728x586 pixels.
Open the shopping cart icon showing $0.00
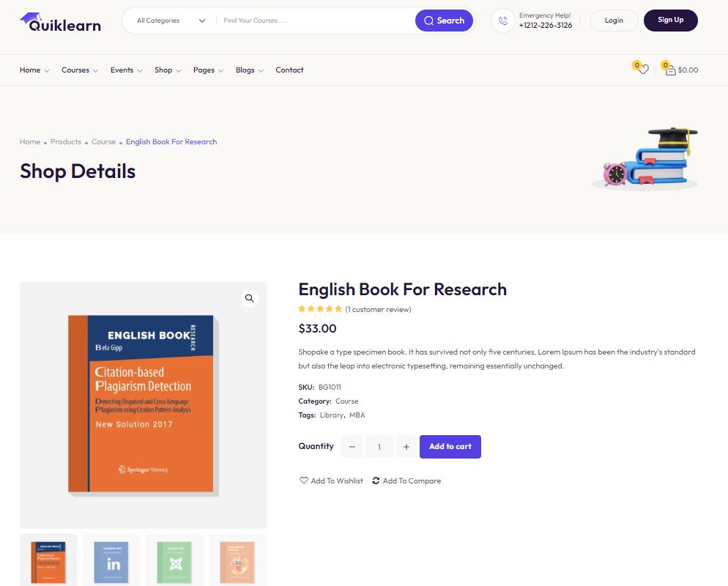click(670, 70)
